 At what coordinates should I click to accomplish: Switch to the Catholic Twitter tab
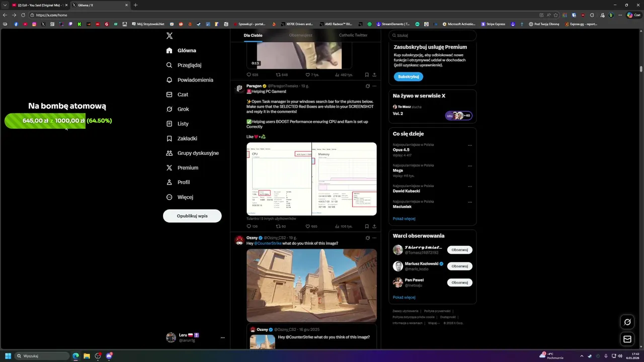click(353, 35)
